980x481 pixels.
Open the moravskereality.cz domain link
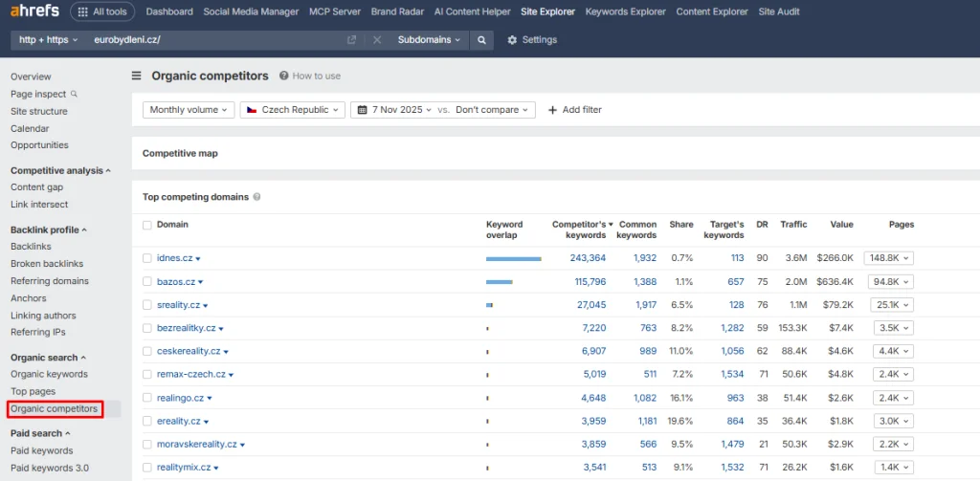[197, 444]
